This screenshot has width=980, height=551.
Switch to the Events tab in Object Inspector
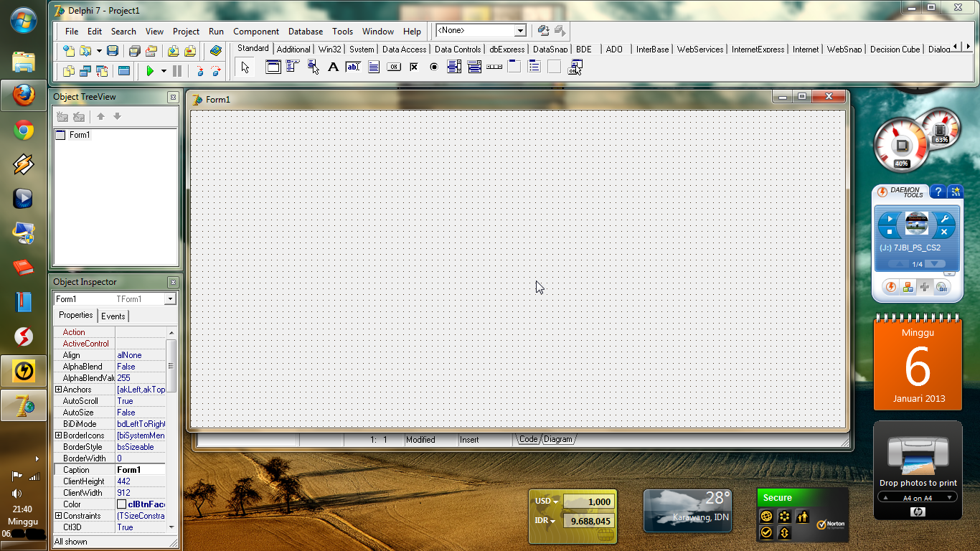click(x=113, y=316)
